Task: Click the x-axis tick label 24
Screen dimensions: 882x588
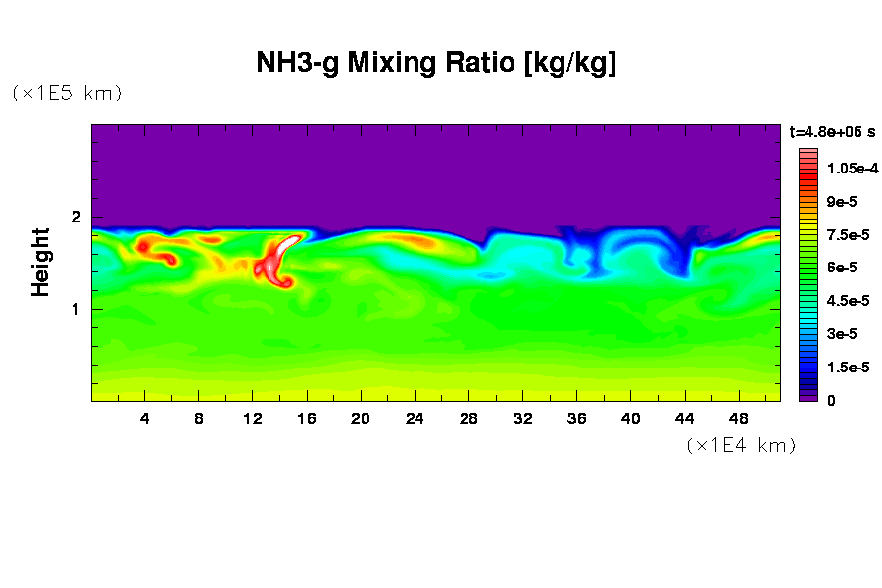Action: 415,418
